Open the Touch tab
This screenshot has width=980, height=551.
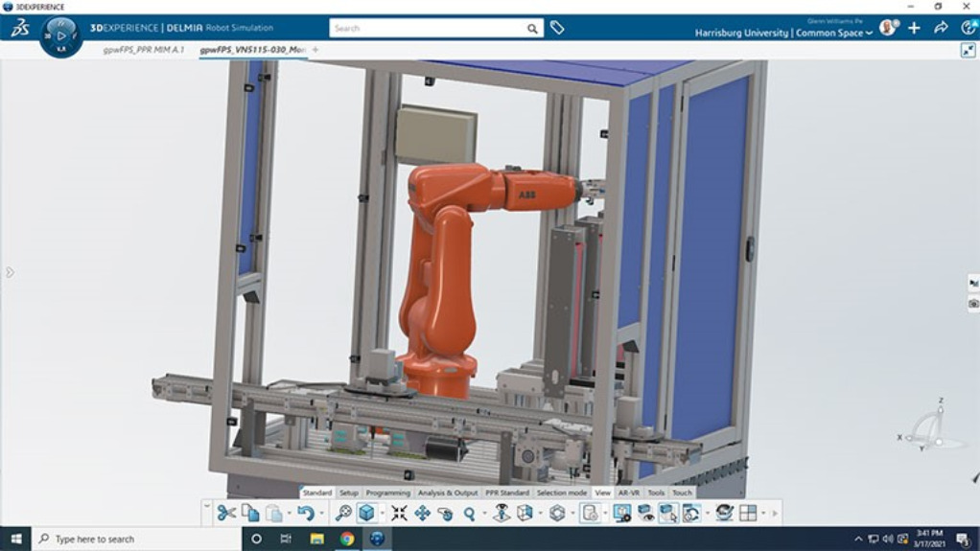[x=682, y=493]
